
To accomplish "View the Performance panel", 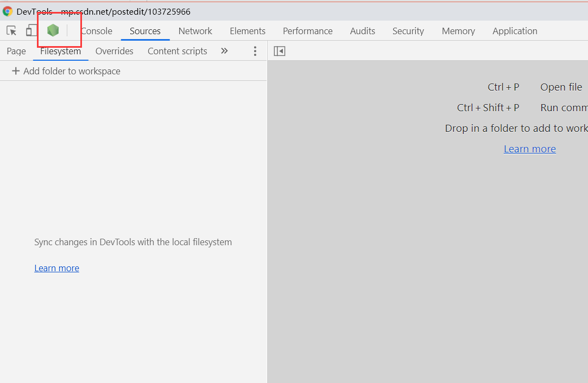I will (307, 31).
